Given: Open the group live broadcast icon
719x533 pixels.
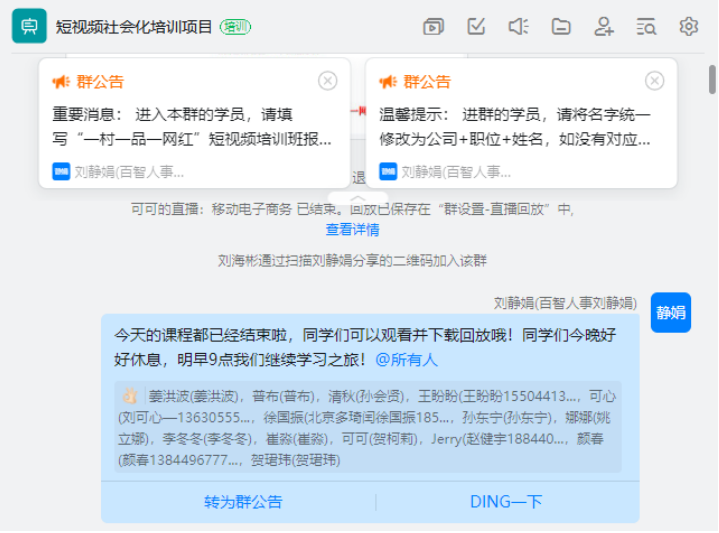Looking at the screenshot, I should pyautogui.click(x=433, y=27).
